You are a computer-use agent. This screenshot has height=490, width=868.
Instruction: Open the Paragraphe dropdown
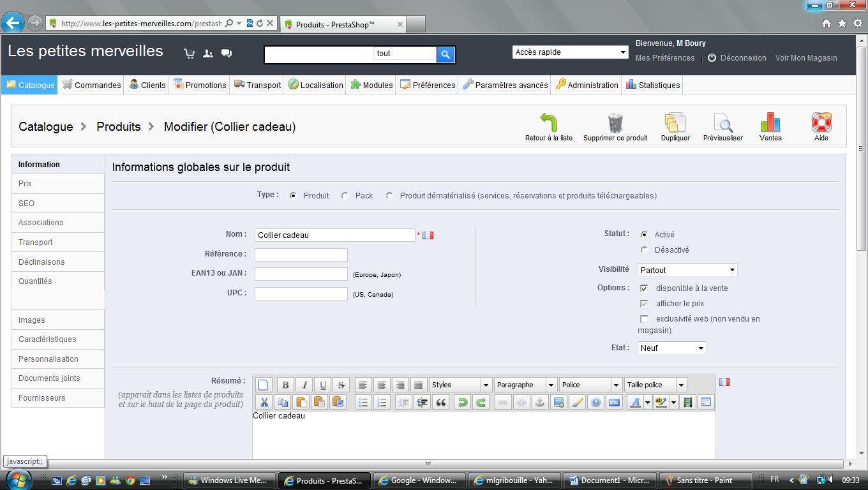click(525, 385)
